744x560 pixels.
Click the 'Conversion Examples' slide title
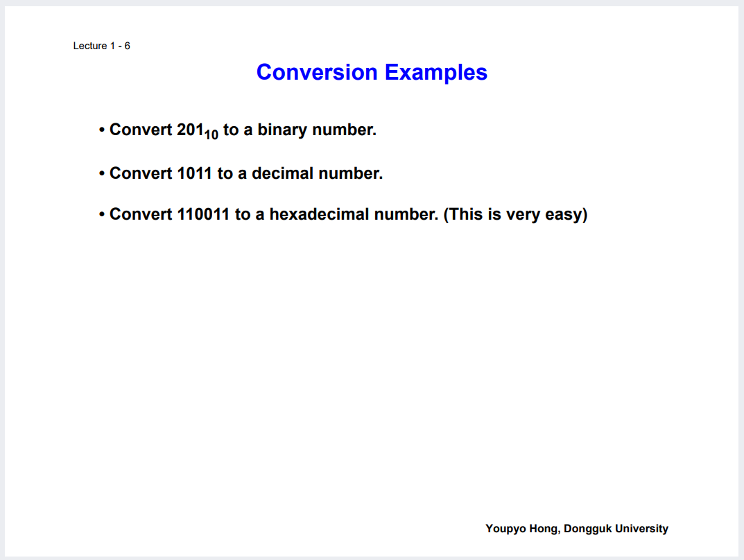pos(372,73)
